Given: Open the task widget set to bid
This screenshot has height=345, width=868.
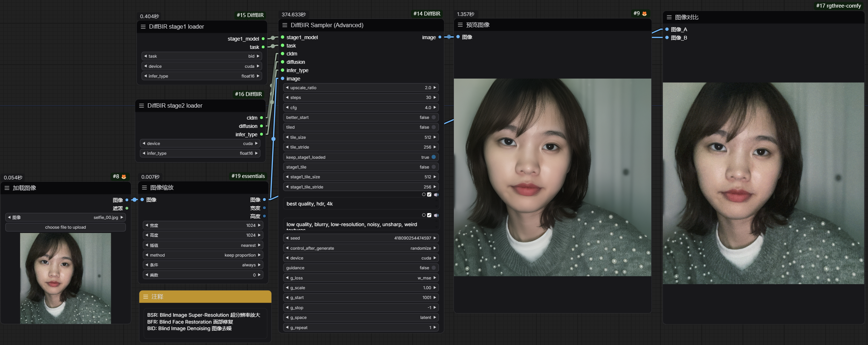Looking at the screenshot, I should point(202,56).
